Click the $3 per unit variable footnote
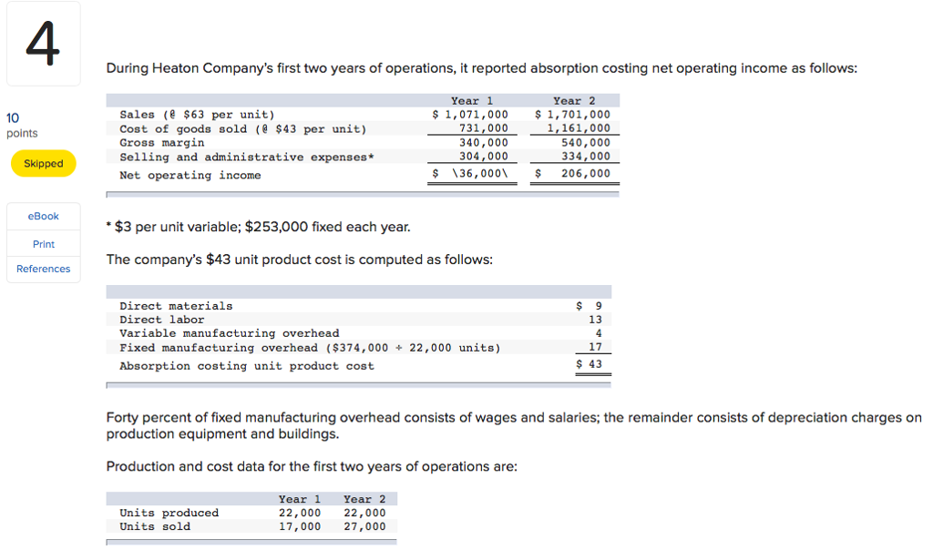 (x=258, y=226)
